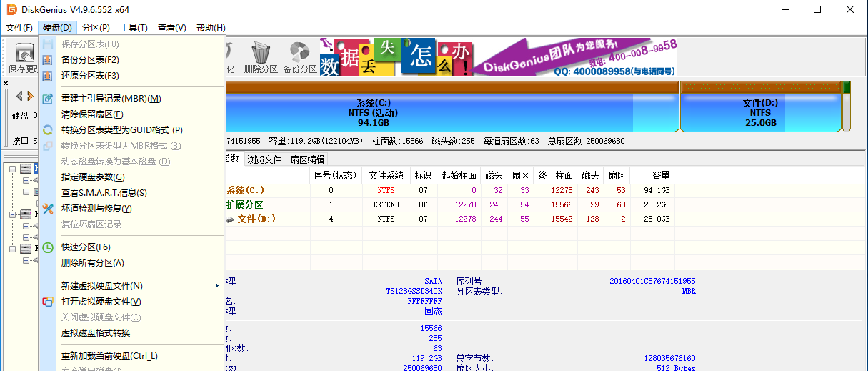Close the left disk side panel
Image resolution: width=868 pixels, height=371 pixels.
[6, 84]
